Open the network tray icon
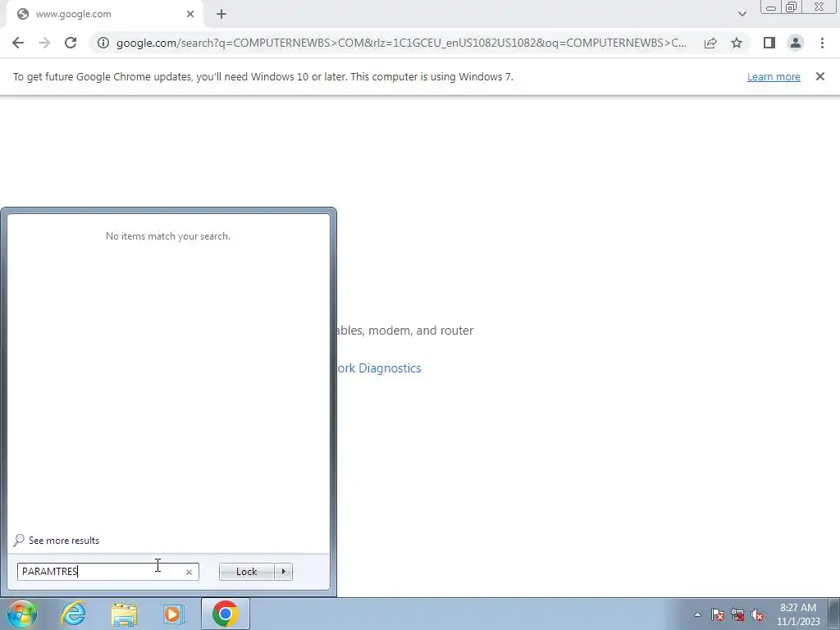This screenshot has height=630, width=840. (x=737, y=614)
